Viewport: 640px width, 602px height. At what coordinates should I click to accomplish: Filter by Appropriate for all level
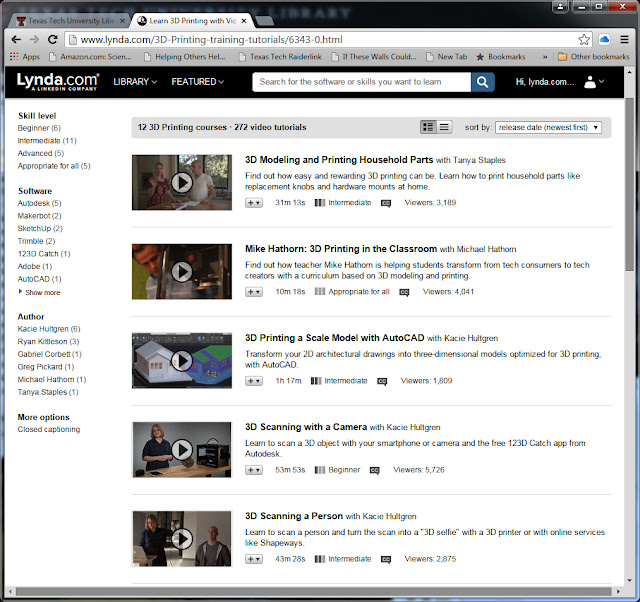[x=54, y=166]
